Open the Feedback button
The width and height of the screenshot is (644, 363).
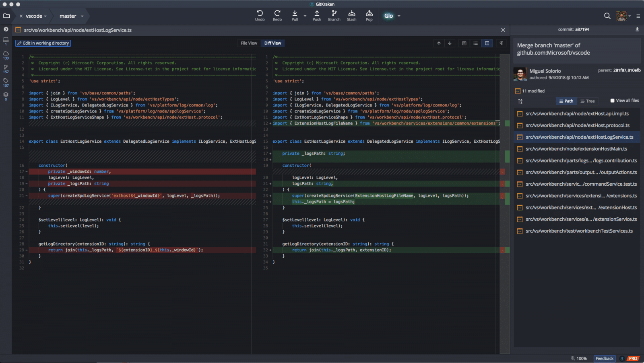[x=605, y=358]
